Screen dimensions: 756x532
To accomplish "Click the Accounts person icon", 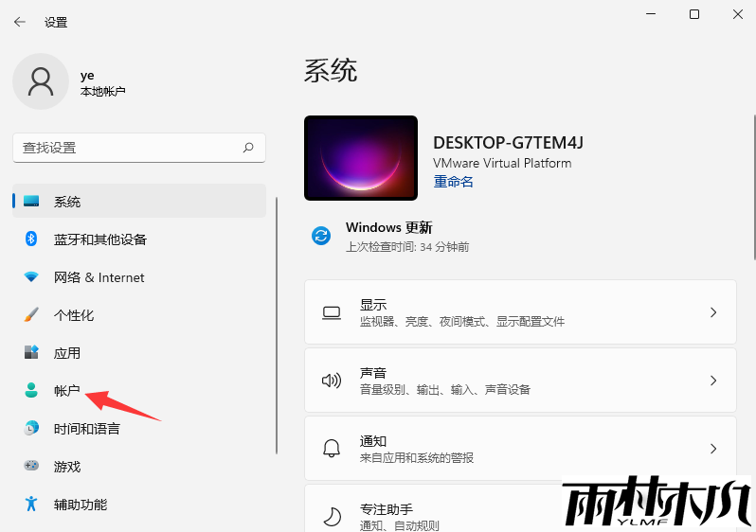I will [x=31, y=391].
